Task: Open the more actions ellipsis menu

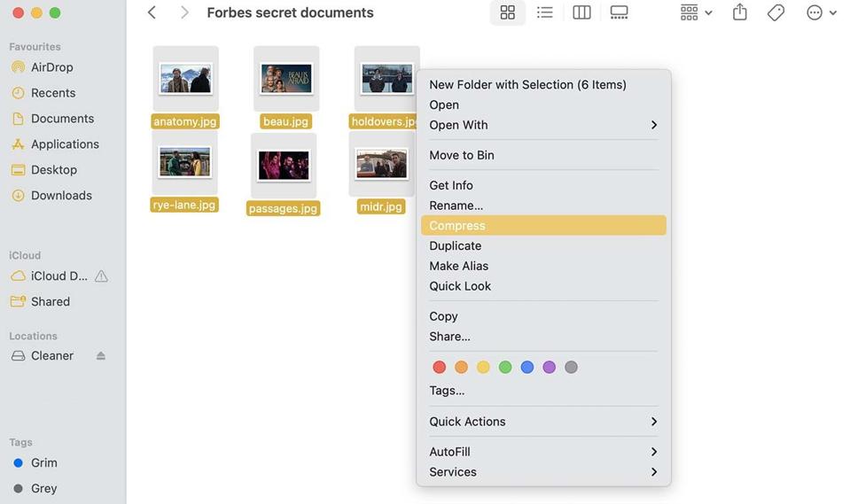Action: click(x=821, y=12)
